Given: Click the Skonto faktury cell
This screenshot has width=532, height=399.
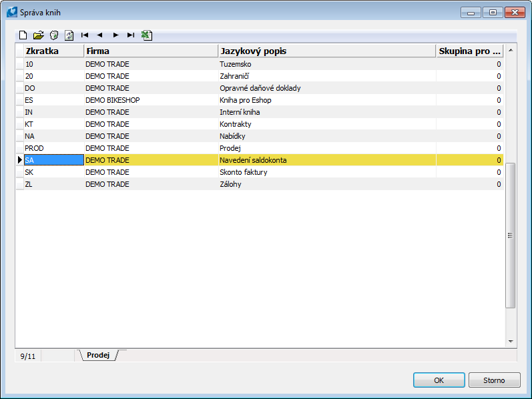Looking at the screenshot, I should [x=327, y=172].
